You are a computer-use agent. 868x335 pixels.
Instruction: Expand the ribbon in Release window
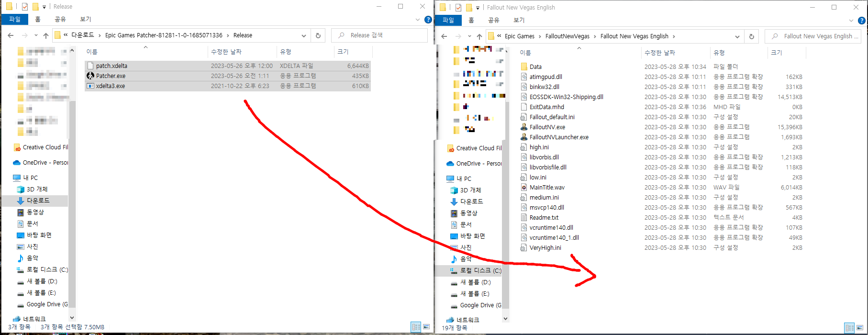[x=417, y=20]
